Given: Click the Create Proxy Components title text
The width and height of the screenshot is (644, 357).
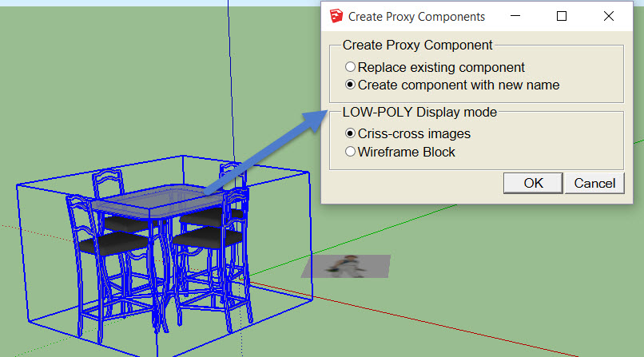Looking at the screenshot, I should (x=416, y=16).
